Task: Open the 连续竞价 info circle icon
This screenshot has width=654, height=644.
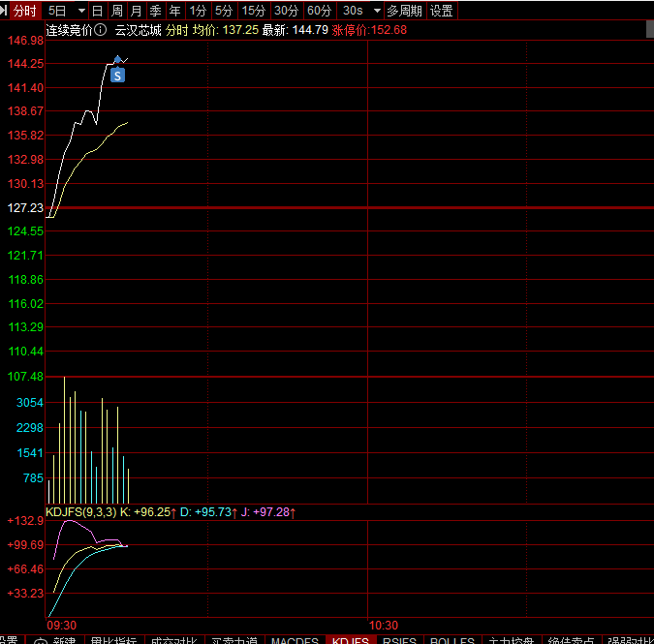Action: [100, 30]
